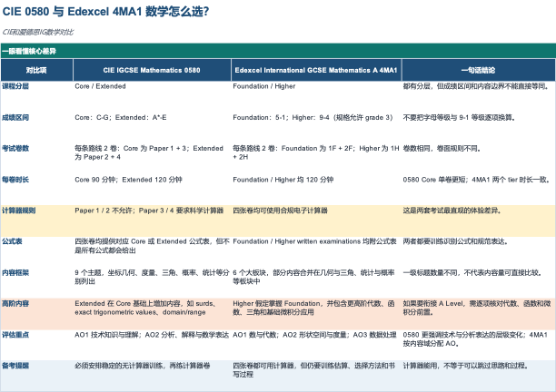Select the '公式表' row label
The image size is (556, 392).
point(12,241)
